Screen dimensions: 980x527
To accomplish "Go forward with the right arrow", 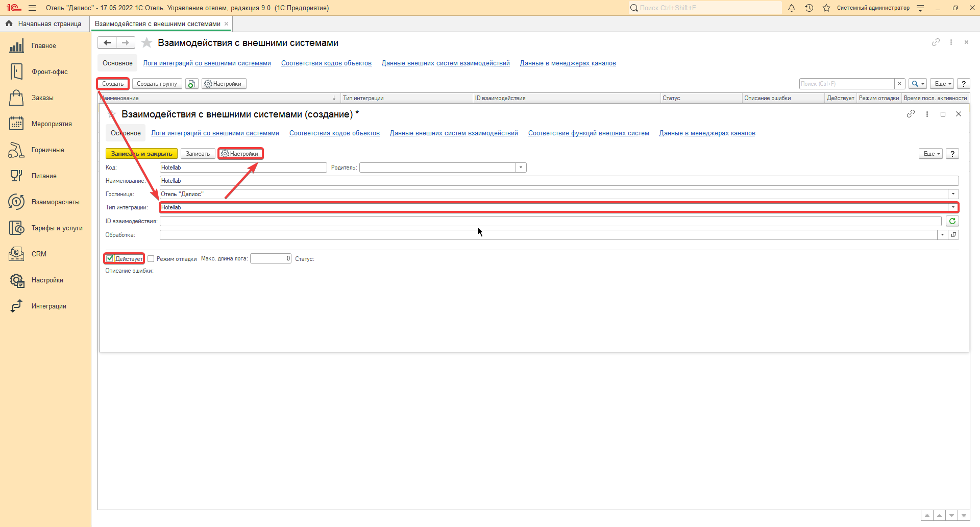I will [126, 43].
